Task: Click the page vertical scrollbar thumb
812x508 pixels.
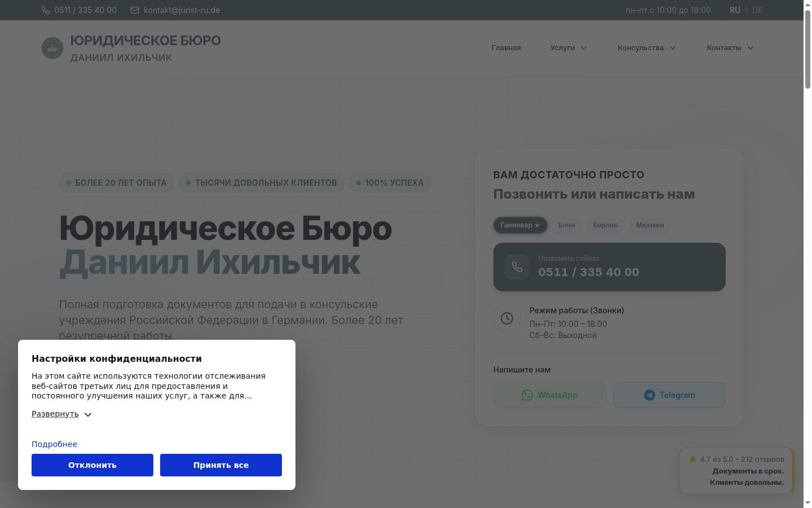Action: pyautogui.click(x=807, y=49)
